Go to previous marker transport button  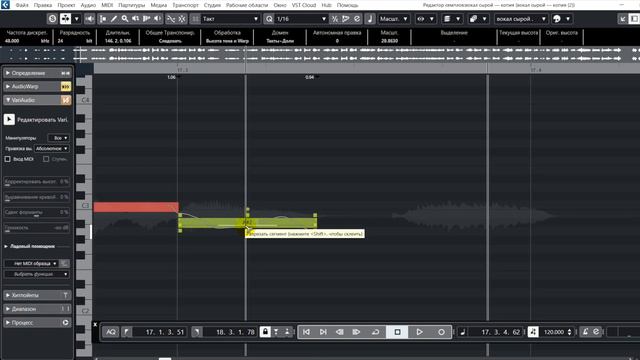(306, 332)
